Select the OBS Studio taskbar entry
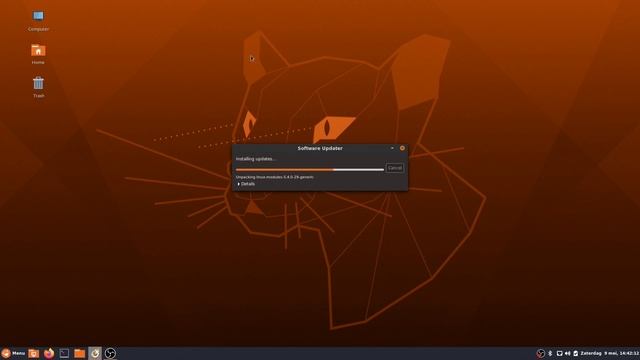Screen dimensions: 640x360 pyautogui.click(x=110, y=353)
